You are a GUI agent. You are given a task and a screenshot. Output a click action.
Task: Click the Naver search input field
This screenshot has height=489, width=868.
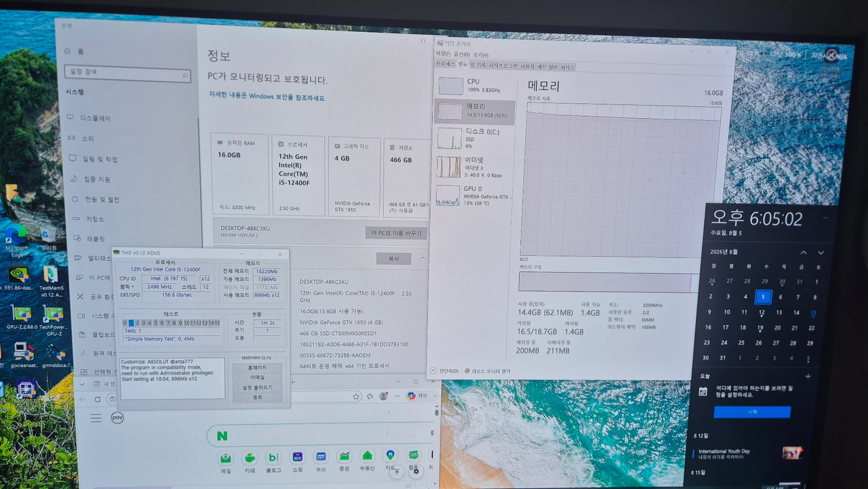[319, 435]
